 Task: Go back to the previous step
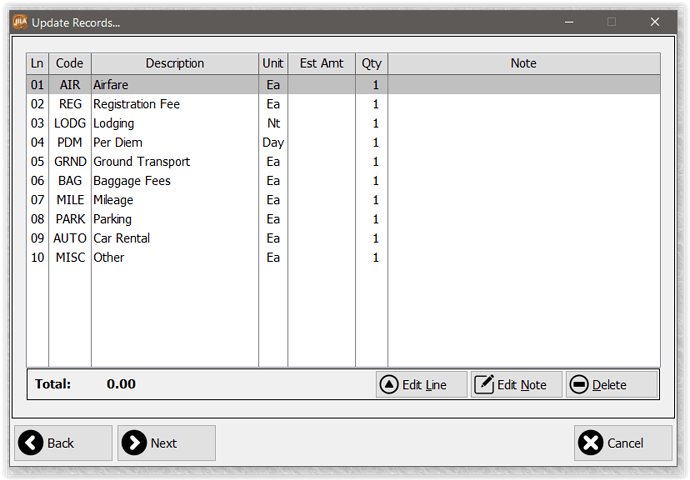(x=63, y=443)
